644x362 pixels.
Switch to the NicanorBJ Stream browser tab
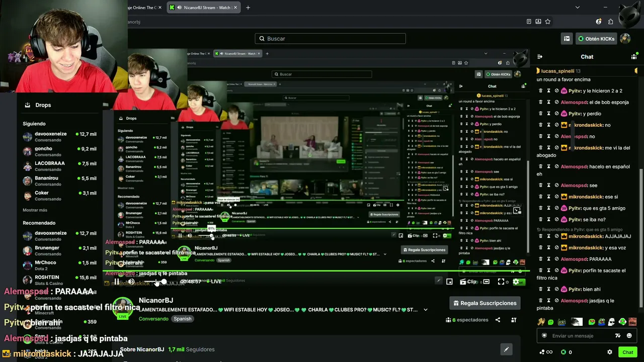pyautogui.click(x=204, y=8)
